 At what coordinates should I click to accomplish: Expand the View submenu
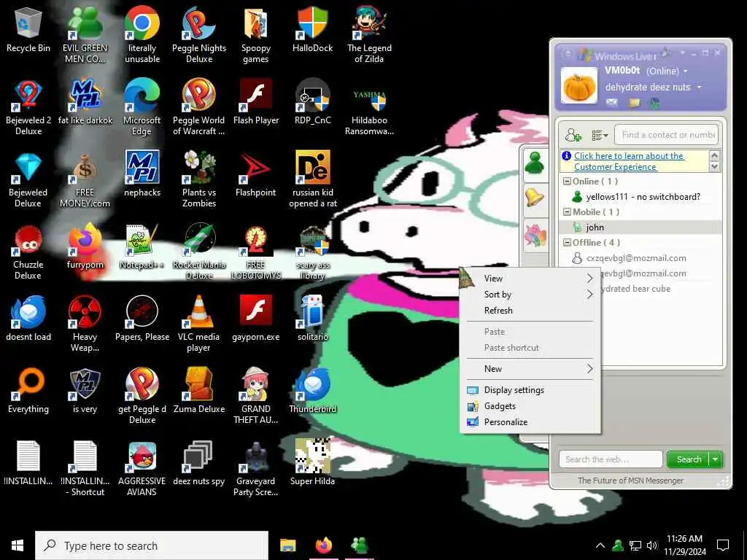[x=530, y=279]
